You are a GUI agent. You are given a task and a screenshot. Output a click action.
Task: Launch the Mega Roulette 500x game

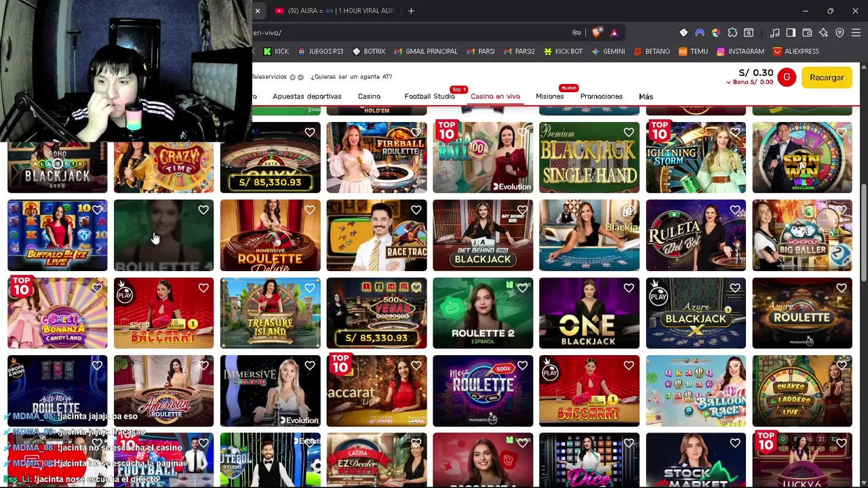pyautogui.click(x=483, y=391)
